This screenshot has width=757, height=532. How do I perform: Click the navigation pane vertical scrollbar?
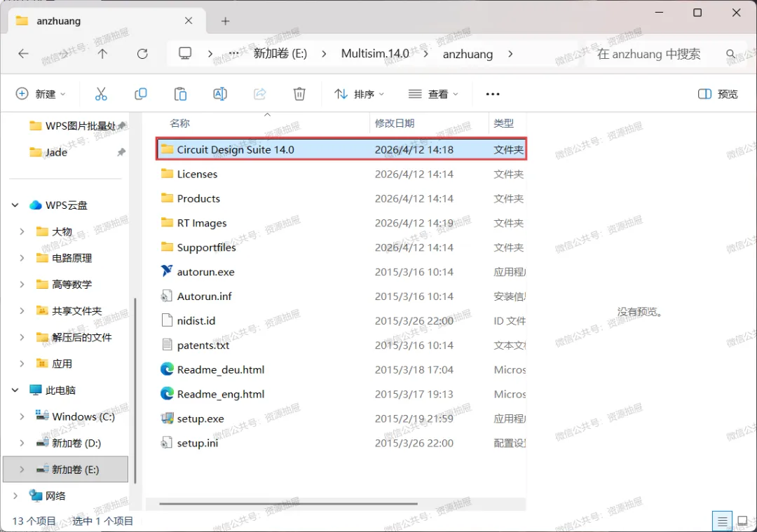click(135, 390)
